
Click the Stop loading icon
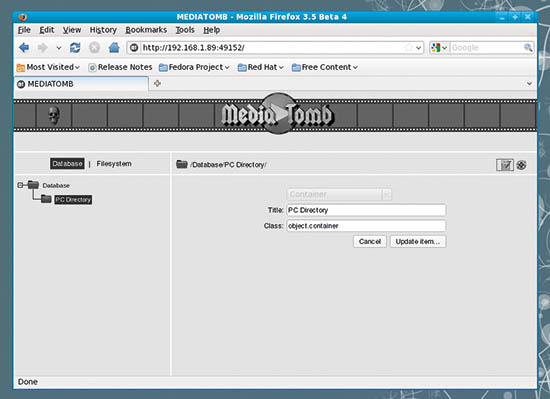(94, 47)
